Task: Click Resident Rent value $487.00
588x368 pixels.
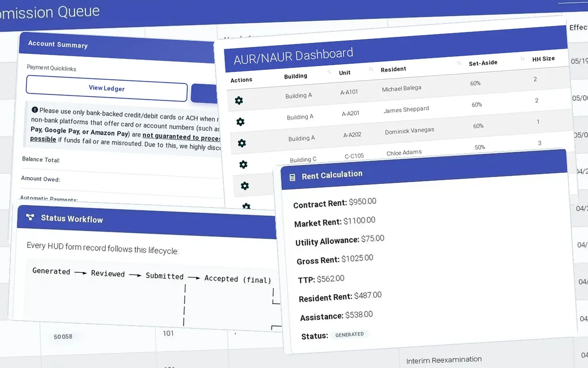Action: tap(367, 295)
